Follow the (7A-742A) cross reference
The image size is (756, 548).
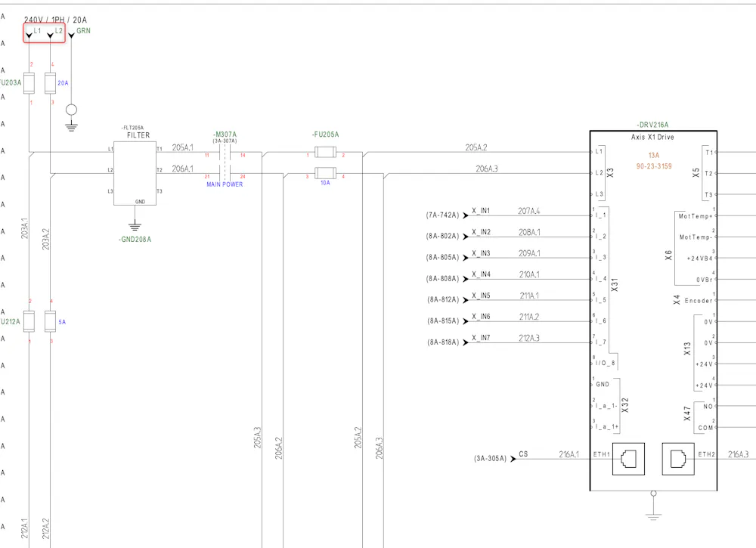pyautogui.click(x=442, y=215)
